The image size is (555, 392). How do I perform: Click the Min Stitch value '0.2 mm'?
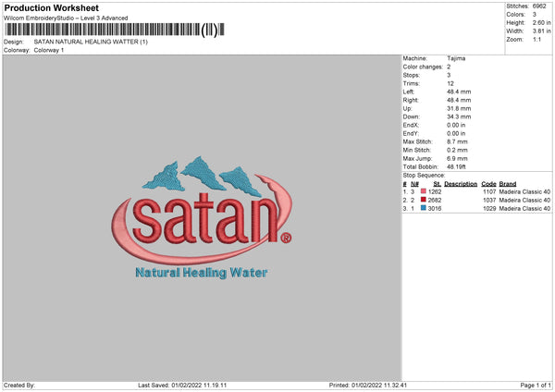457,150
